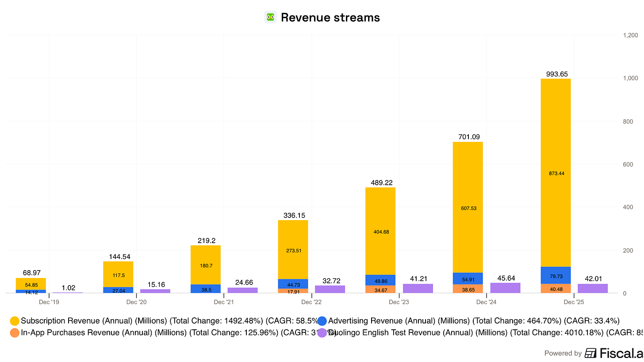Click the advertising value 14.12
The image size is (644, 362).
[31, 292]
